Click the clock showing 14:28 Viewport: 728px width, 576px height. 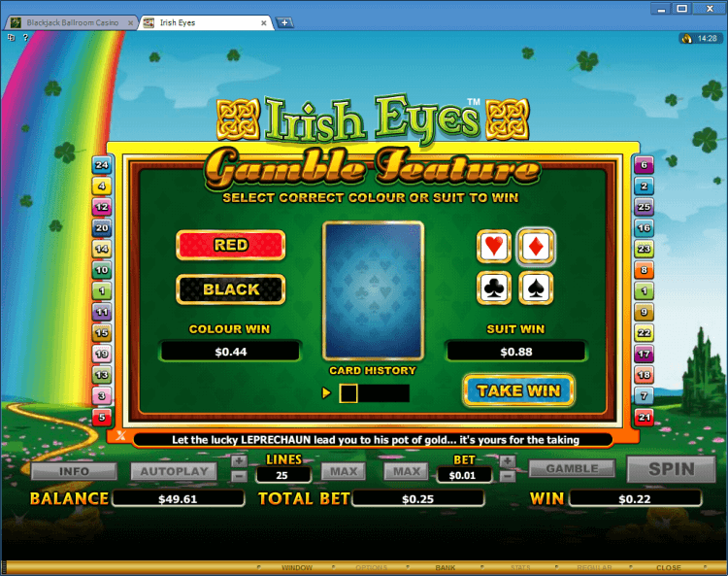(x=707, y=39)
